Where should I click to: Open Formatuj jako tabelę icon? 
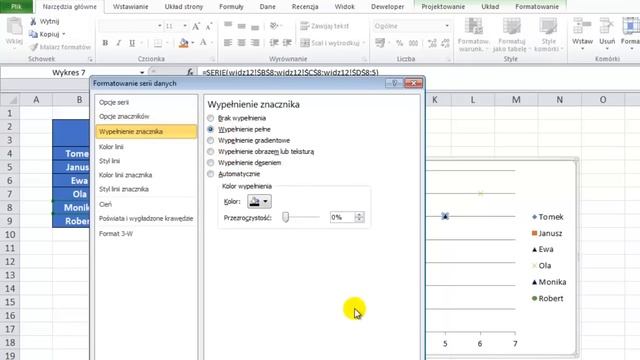coord(511,27)
